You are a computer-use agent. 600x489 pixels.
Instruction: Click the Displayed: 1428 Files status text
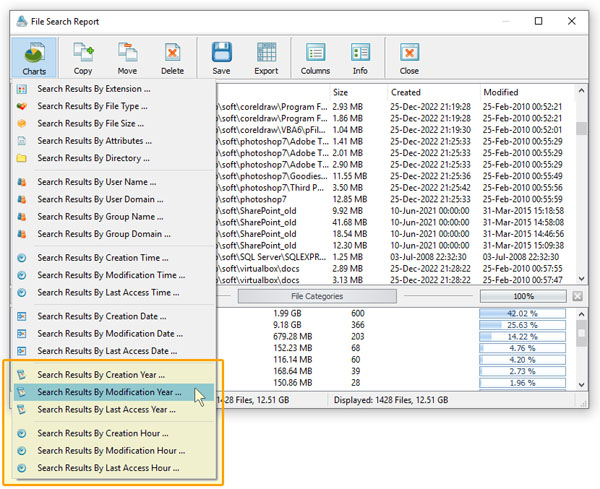coord(391,400)
